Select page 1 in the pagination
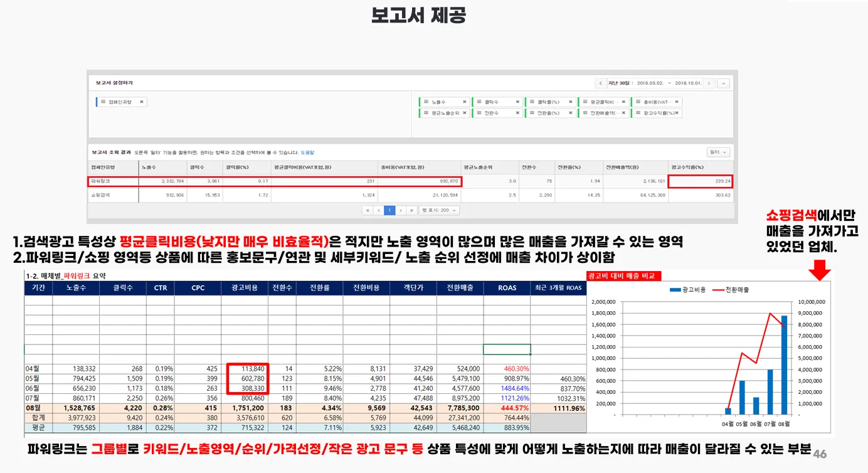 pos(389,210)
